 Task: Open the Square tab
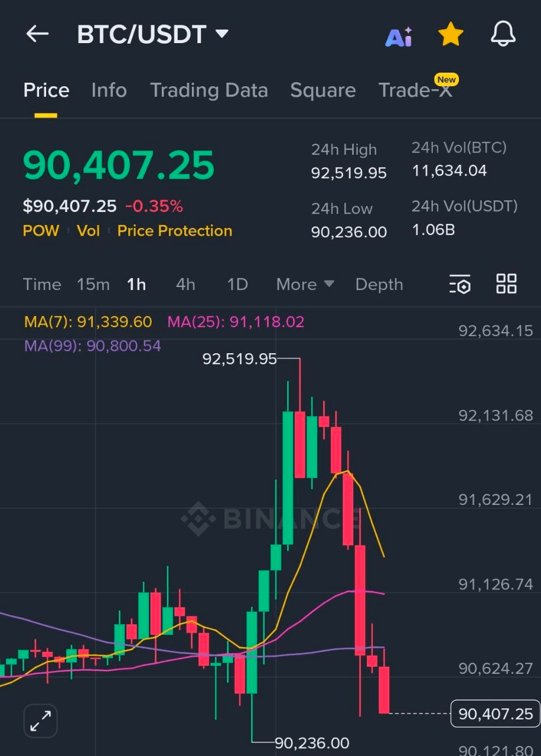tap(323, 90)
